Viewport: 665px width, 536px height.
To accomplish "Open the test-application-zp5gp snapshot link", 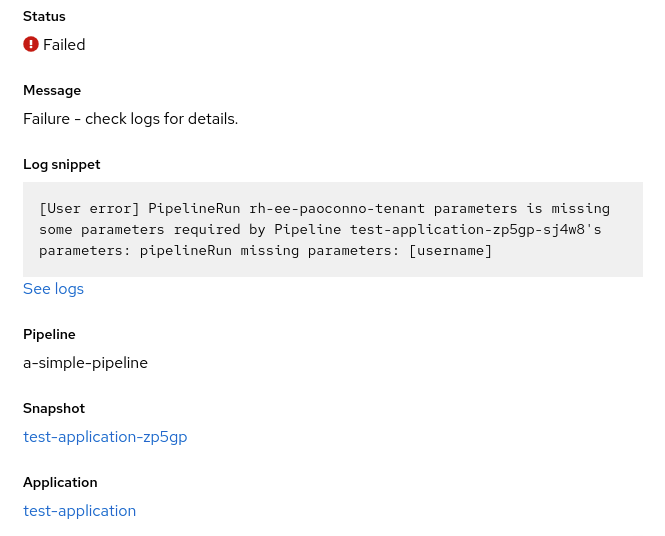I will [x=105, y=437].
